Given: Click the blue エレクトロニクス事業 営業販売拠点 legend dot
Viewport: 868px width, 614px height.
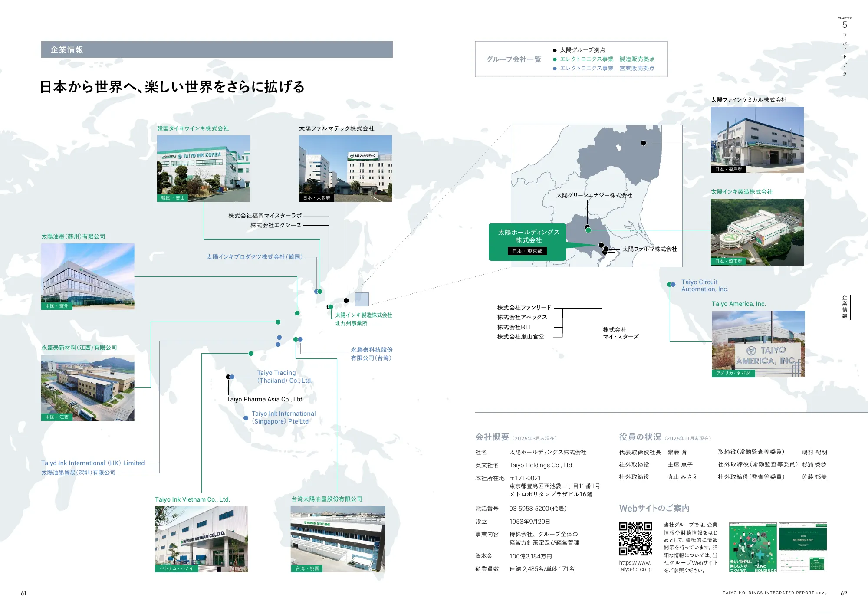Looking at the screenshot, I should pos(555,68).
